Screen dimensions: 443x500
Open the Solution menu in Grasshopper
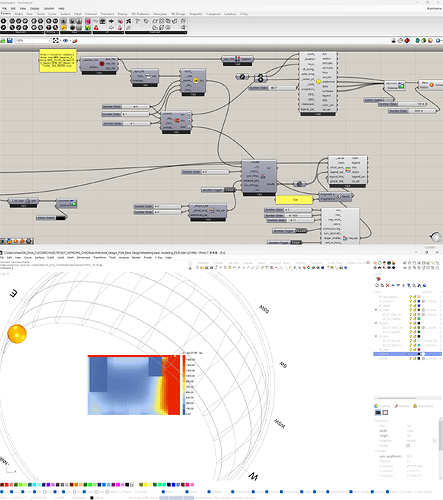point(49,8)
